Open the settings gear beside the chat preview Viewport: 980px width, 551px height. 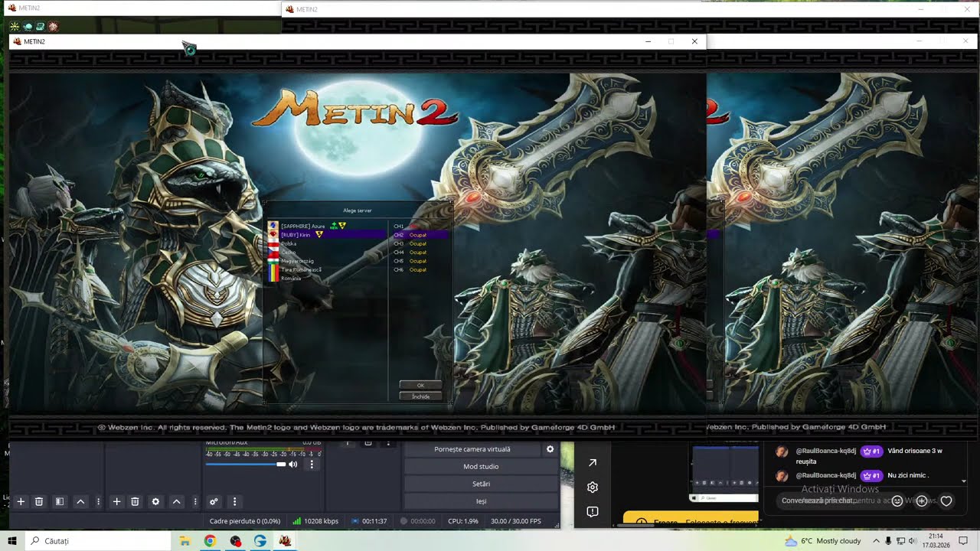coord(592,487)
